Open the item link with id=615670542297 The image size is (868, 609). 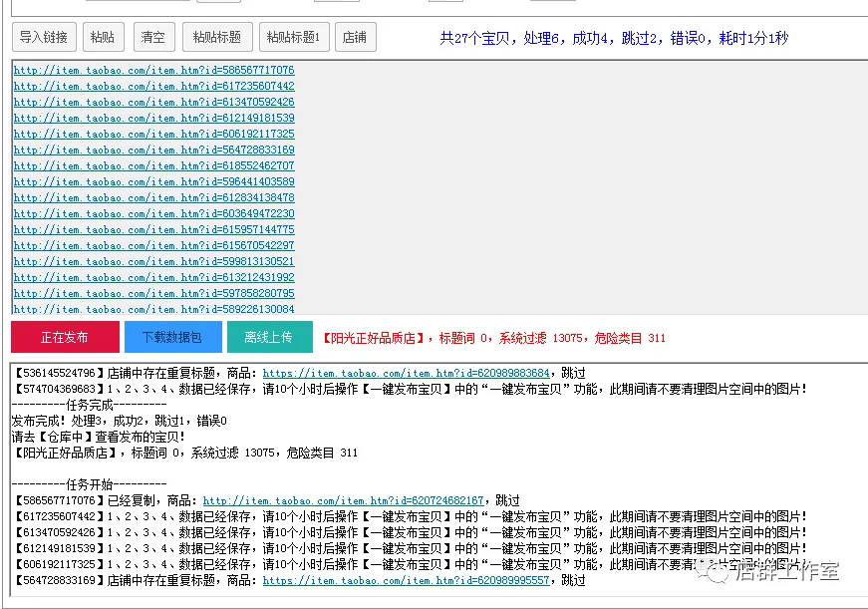point(154,246)
